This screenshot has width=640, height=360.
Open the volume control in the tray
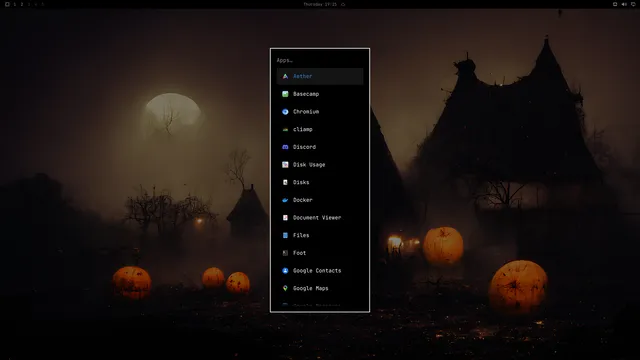[624, 4]
